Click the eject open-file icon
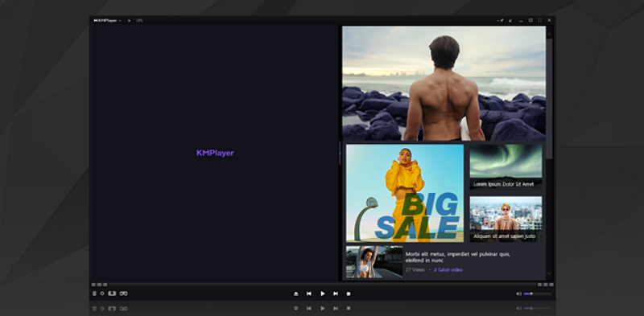The height and width of the screenshot is (316, 644). coord(296,293)
